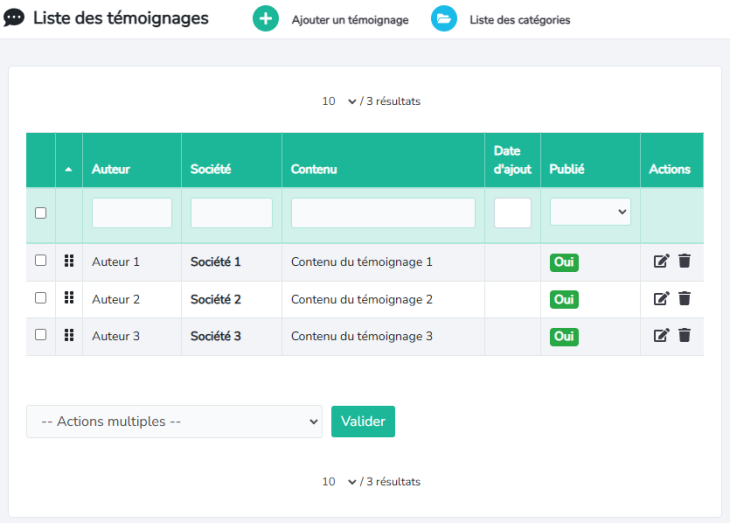Open the Liste des catégories link
Image resolution: width=730 pixels, height=523 pixels.
(519, 20)
